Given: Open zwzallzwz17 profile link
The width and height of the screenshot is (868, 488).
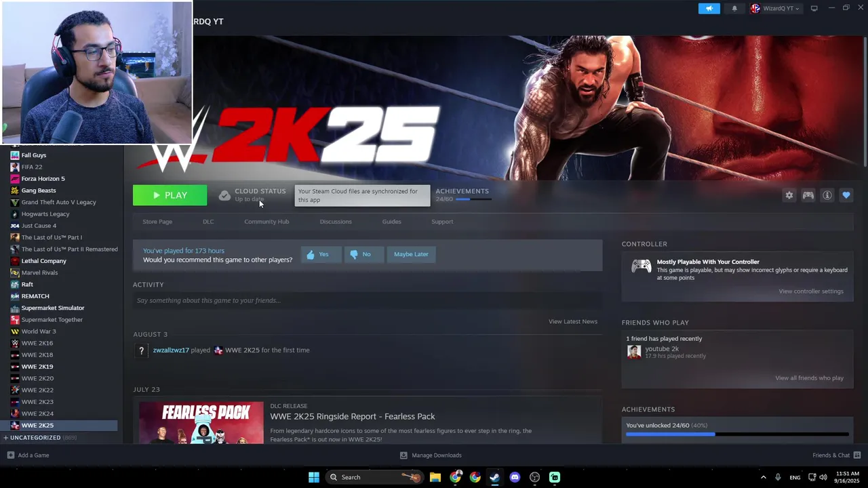Looking at the screenshot, I should (x=171, y=350).
